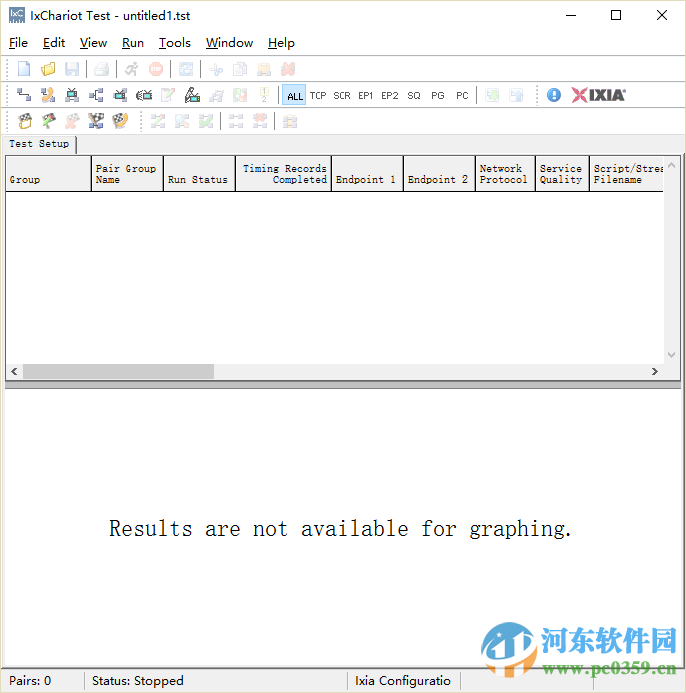Screen dimensions: 686x693
Task: Click the greyed pair with green check icon
Action: coord(206,121)
